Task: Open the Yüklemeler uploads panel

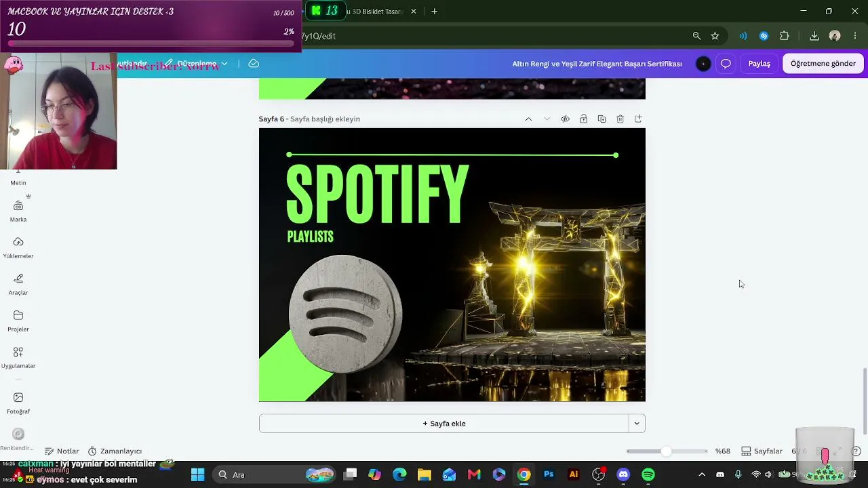Action: point(18,247)
